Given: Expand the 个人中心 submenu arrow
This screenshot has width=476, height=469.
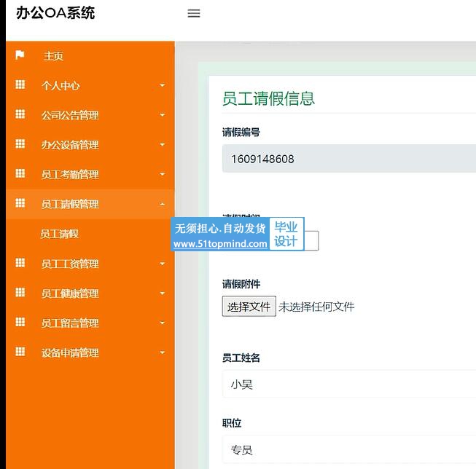Looking at the screenshot, I should [x=162, y=86].
